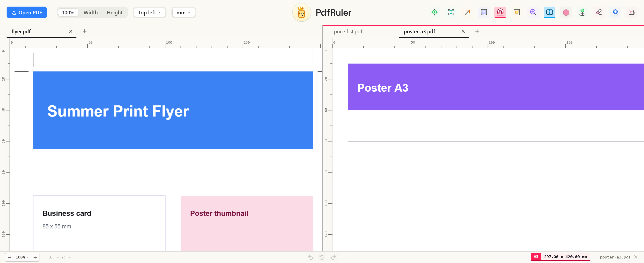This screenshot has width=644, height=263.
Task: Zoom out with minus button
Action: (9, 257)
